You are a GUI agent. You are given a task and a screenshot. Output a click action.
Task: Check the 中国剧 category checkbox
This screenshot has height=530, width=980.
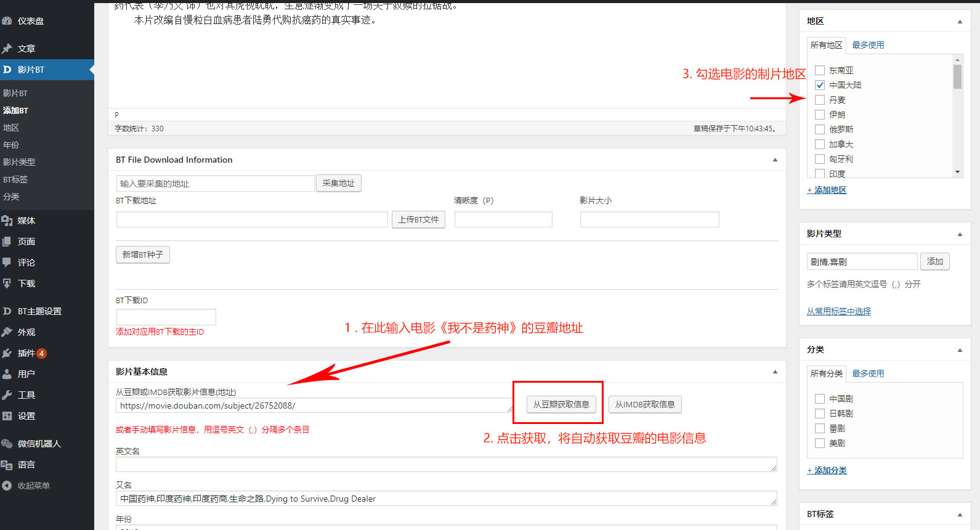(x=820, y=399)
